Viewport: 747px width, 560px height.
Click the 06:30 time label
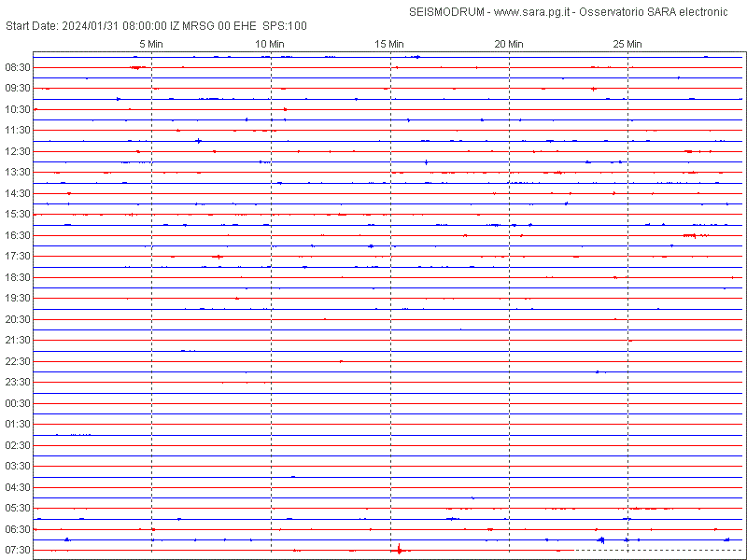point(18,529)
